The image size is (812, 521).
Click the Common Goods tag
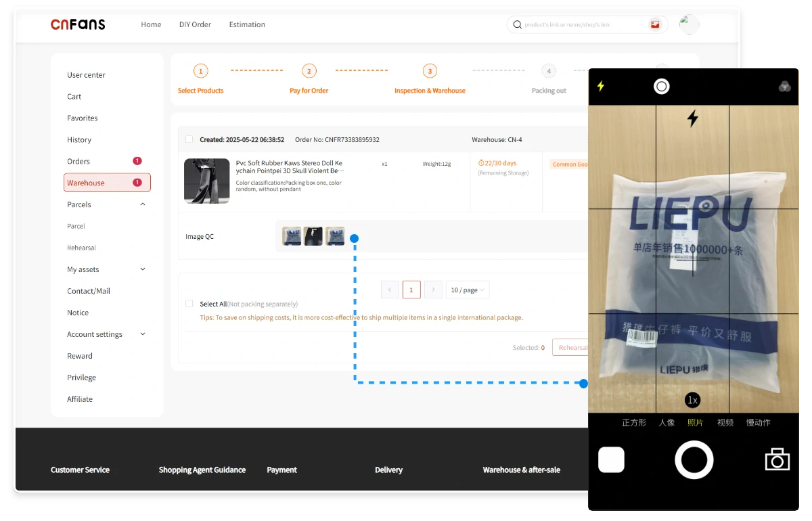coord(569,164)
